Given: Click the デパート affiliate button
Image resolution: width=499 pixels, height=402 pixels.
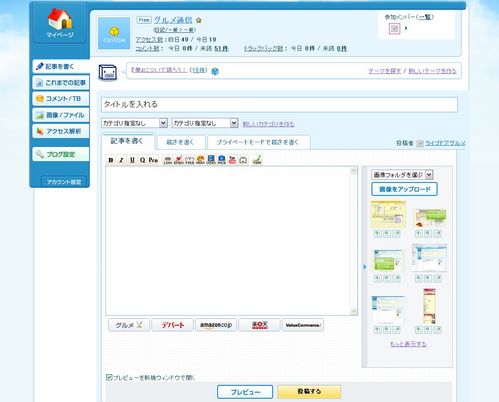Looking at the screenshot, I should pyautogui.click(x=172, y=325).
